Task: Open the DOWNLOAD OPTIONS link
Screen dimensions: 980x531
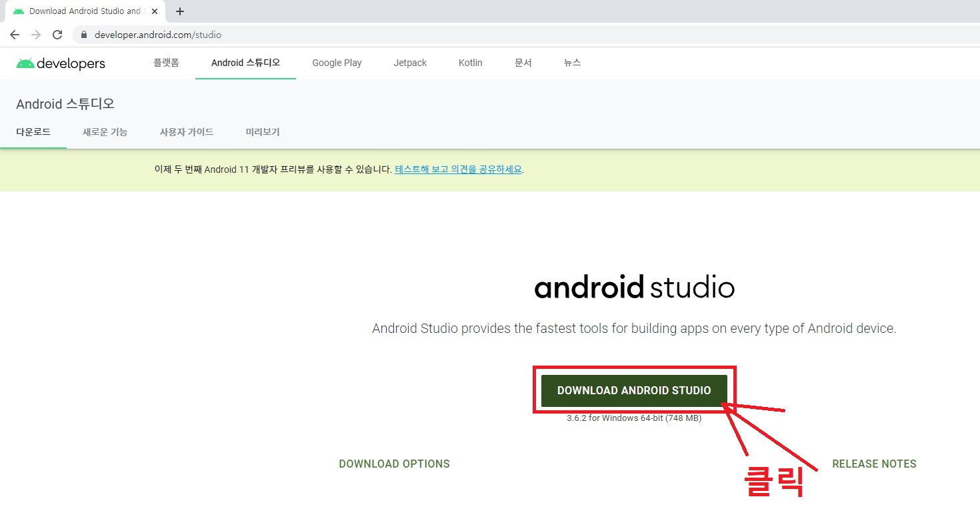Action: pyautogui.click(x=394, y=464)
